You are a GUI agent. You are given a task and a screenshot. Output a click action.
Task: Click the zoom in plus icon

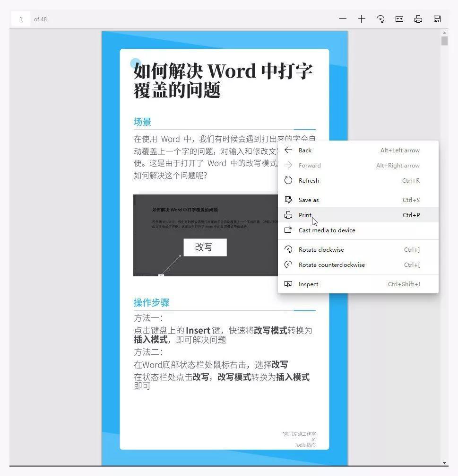pyautogui.click(x=361, y=19)
